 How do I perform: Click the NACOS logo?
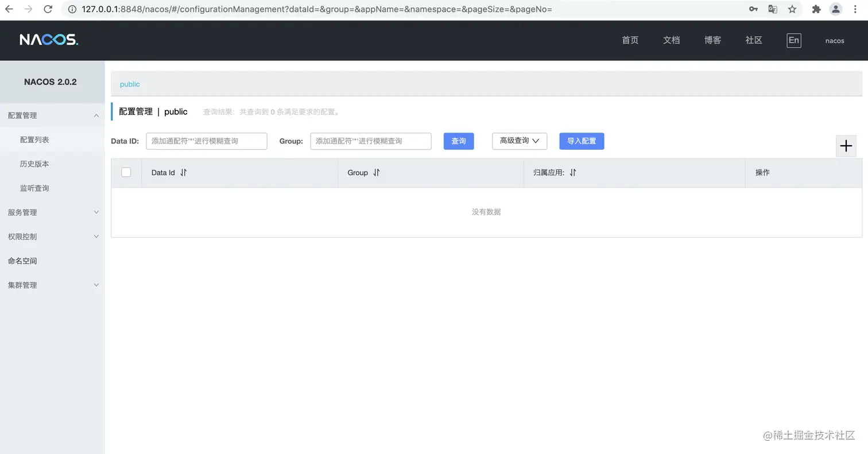point(49,40)
